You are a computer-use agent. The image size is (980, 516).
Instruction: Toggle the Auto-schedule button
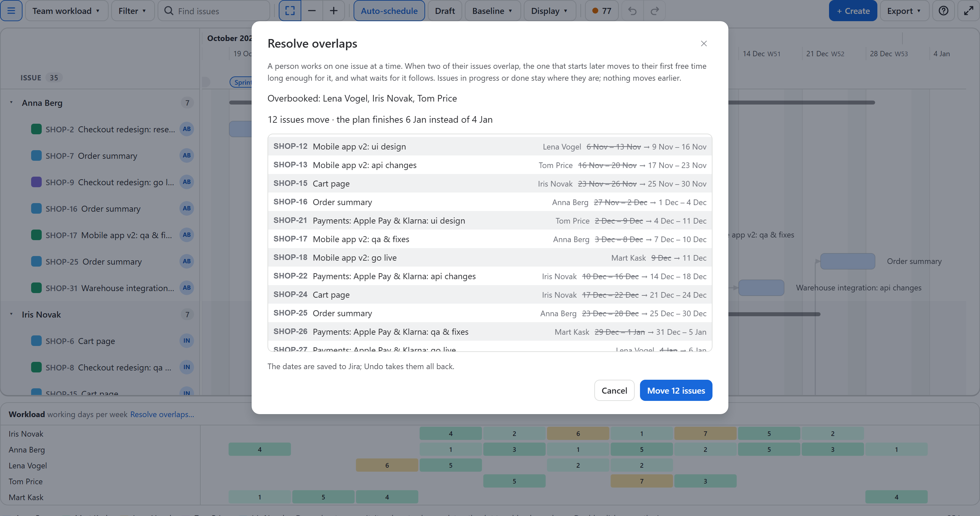(x=389, y=11)
